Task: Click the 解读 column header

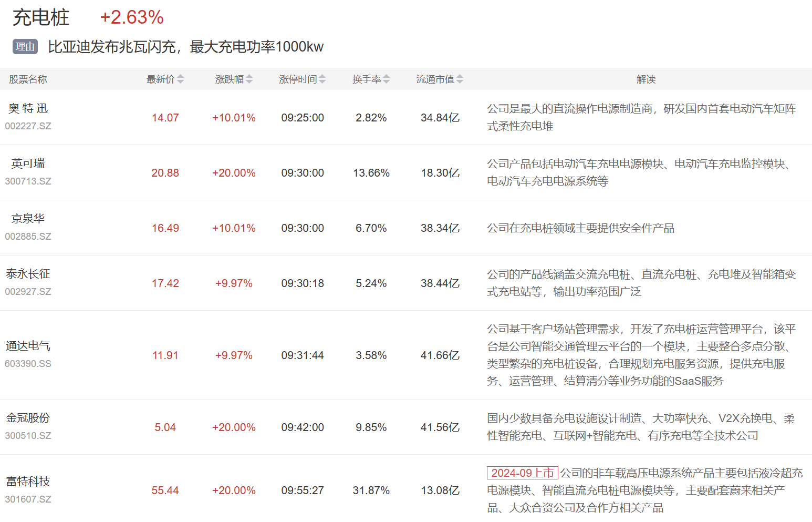Action: click(x=646, y=79)
